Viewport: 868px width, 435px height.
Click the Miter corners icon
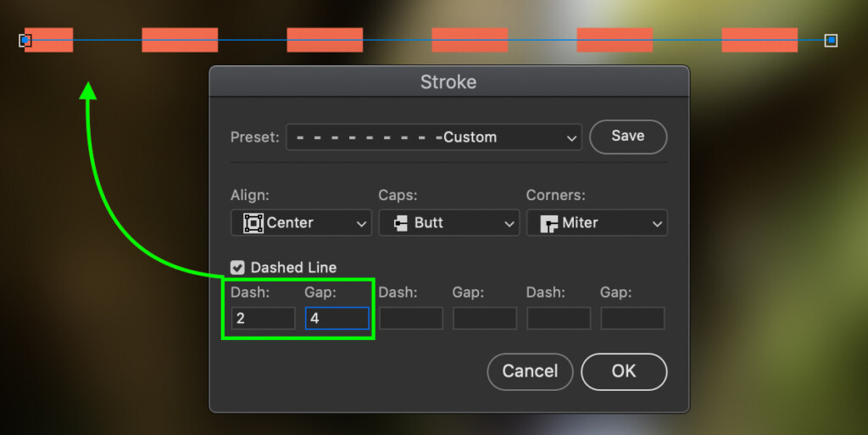(x=548, y=223)
